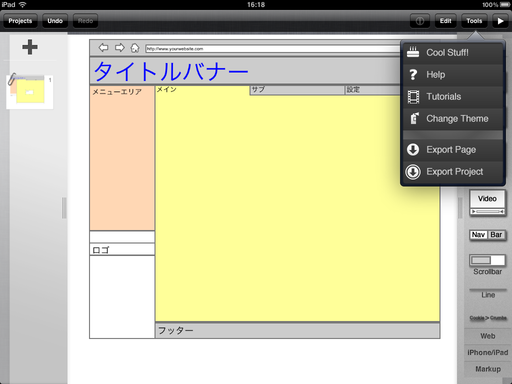Select the Nav Bar widget

[487, 235]
